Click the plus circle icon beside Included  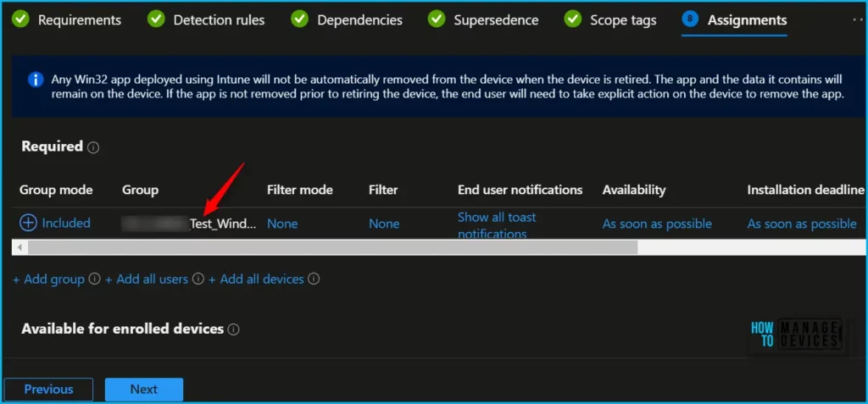pyautogui.click(x=28, y=223)
